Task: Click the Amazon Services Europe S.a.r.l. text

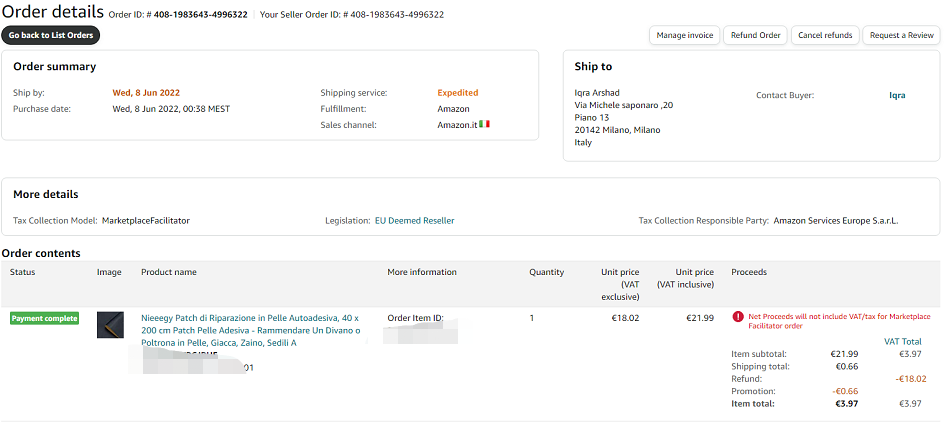Action: [836, 220]
